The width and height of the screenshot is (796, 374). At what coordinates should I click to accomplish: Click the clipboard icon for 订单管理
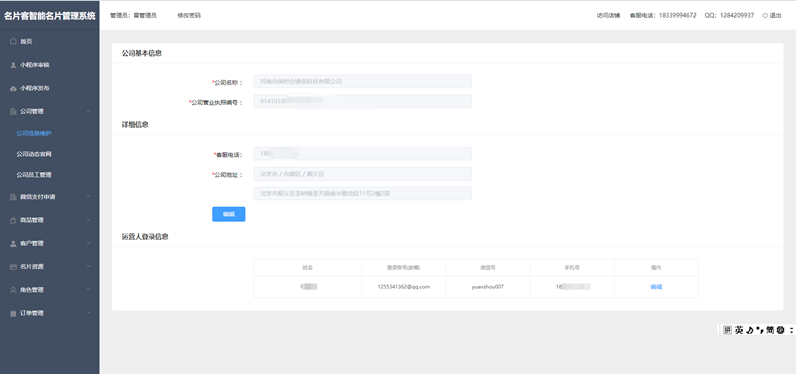(x=13, y=314)
